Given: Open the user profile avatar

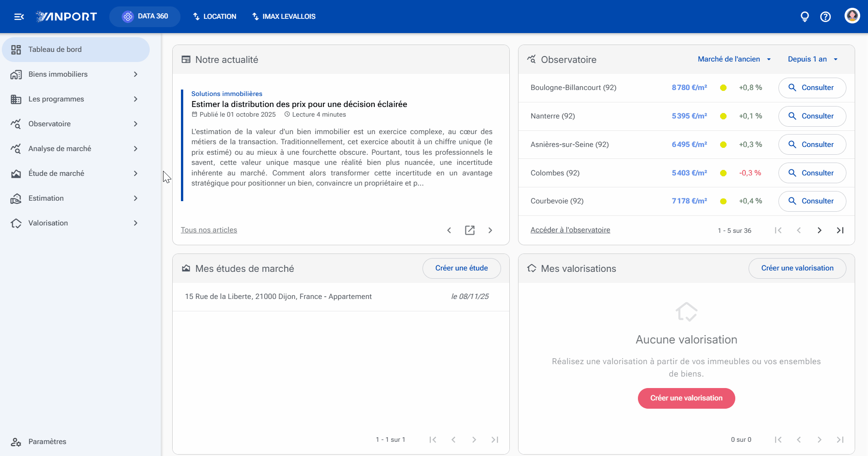Looking at the screenshot, I should [852, 16].
